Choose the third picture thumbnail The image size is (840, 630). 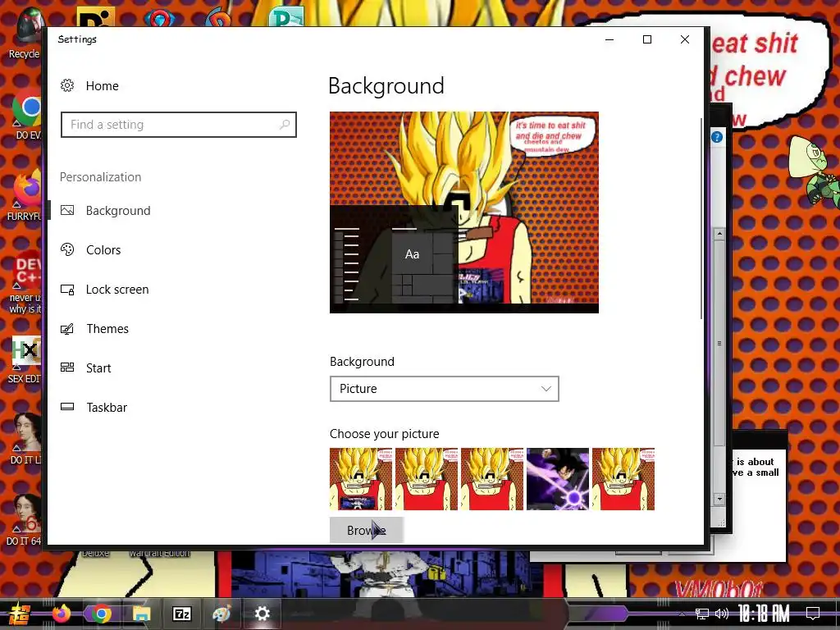click(492, 479)
